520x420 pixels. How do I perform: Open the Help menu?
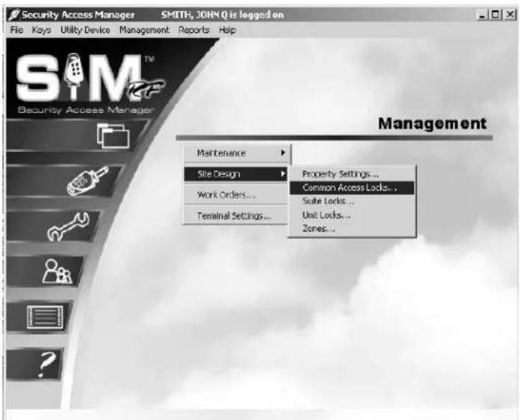(x=227, y=30)
